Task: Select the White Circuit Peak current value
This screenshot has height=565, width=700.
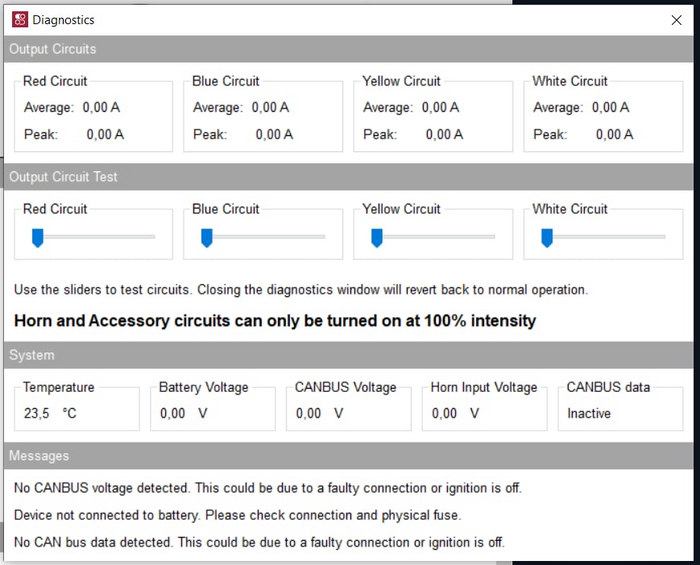Action: (x=614, y=134)
